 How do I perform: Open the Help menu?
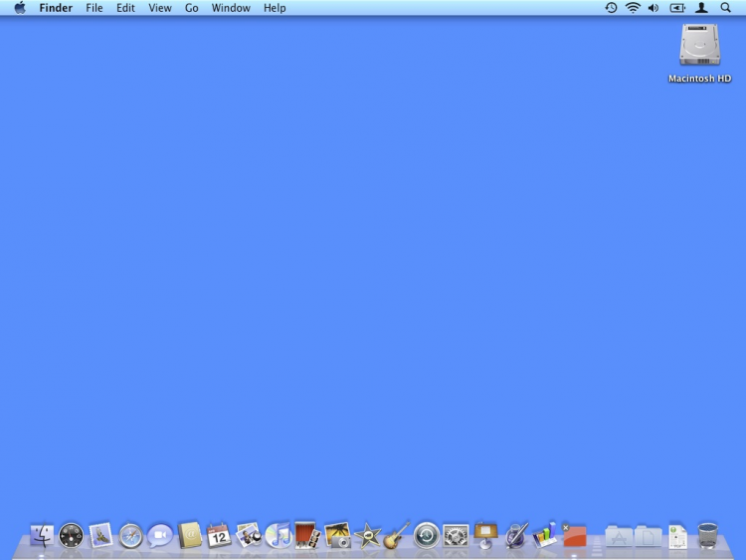click(x=275, y=8)
